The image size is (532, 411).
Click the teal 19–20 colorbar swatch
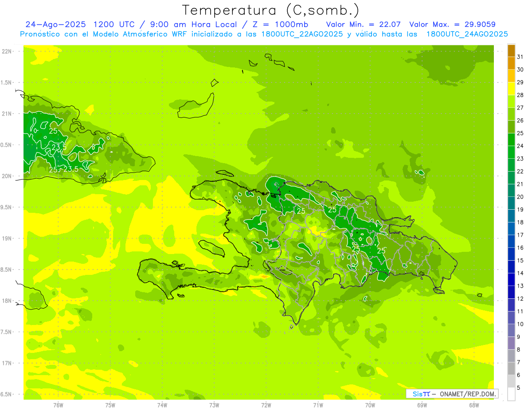tap(511, 203)
